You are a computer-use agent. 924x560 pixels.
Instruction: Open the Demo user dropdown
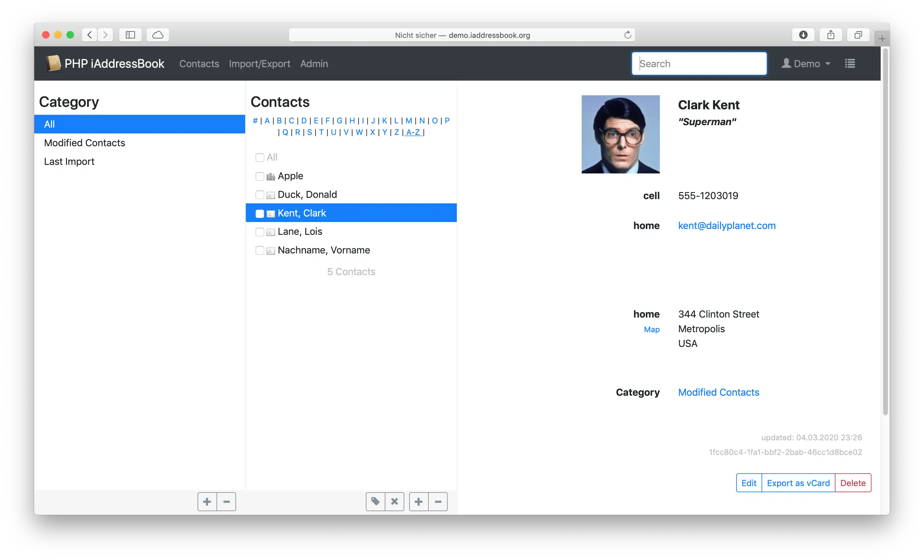tap(806, 64)
